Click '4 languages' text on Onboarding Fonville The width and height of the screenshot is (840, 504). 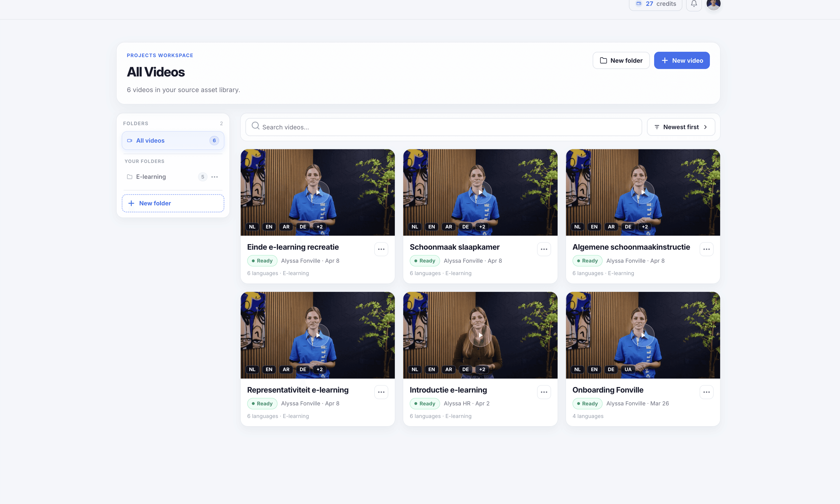(588, 416)
